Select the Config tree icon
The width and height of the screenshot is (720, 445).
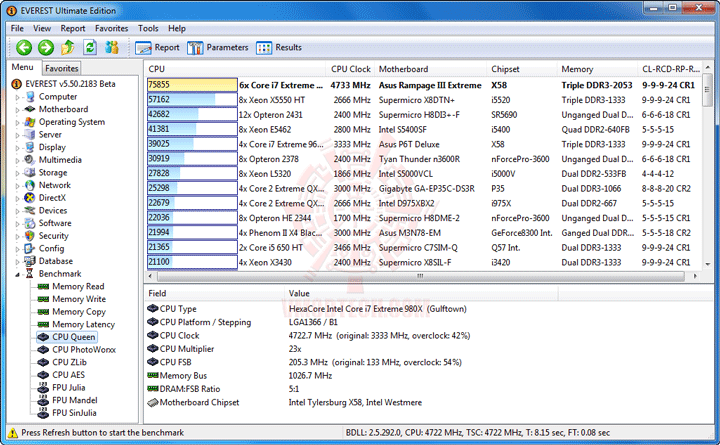pos(30,248)
